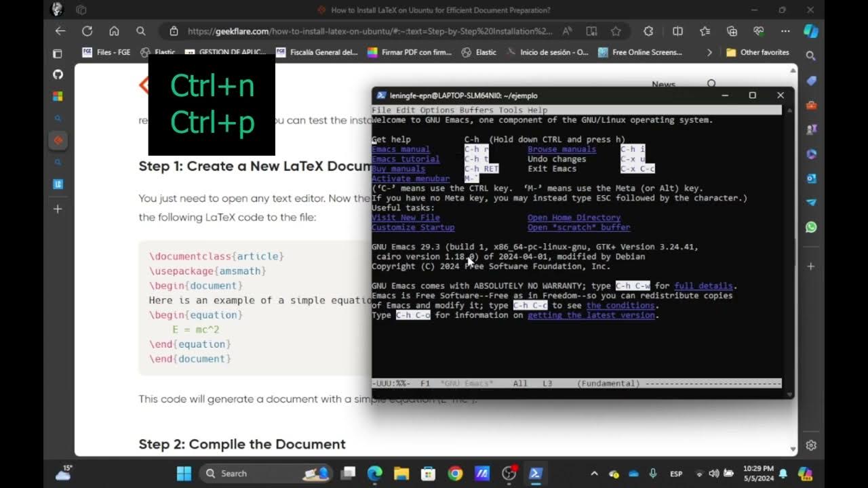Screen dimensions: 868x488
Task: Open Microsoft Store from the taskbar
Action: tap(428, 474)
